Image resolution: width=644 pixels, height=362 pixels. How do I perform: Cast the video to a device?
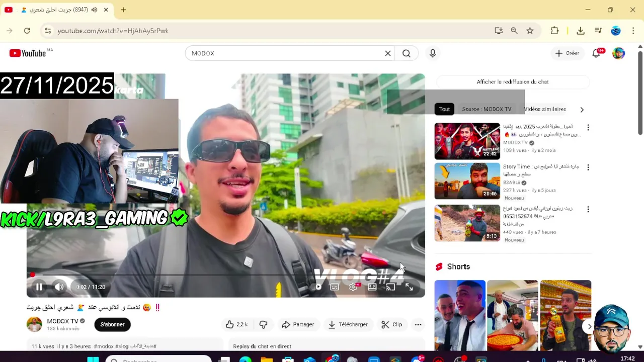point(390,287)
